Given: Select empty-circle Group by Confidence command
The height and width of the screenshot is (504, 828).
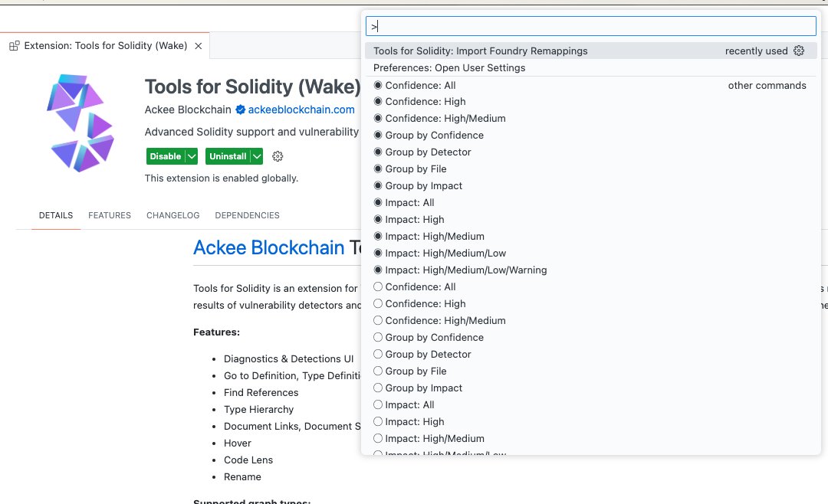Looking at the screenshot, I should 591,337.
